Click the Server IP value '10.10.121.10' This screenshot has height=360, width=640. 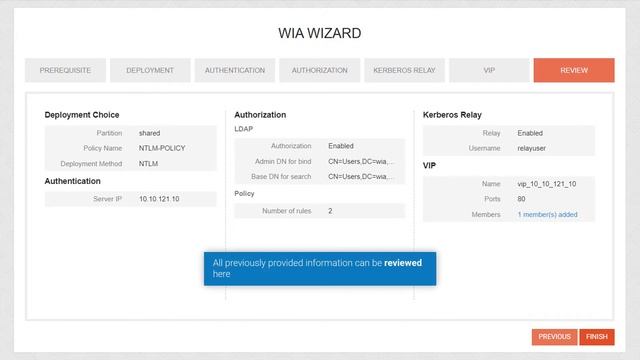pyautogui.click(x=159, y=199)
